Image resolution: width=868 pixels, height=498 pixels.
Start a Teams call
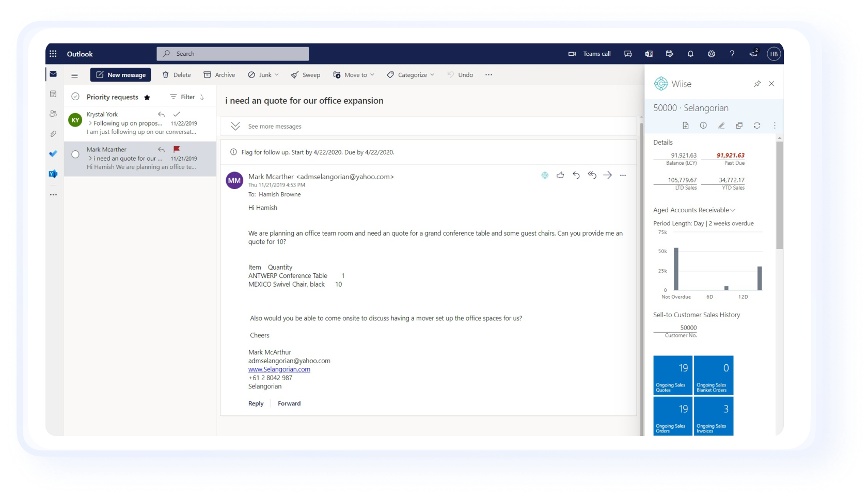589,54
